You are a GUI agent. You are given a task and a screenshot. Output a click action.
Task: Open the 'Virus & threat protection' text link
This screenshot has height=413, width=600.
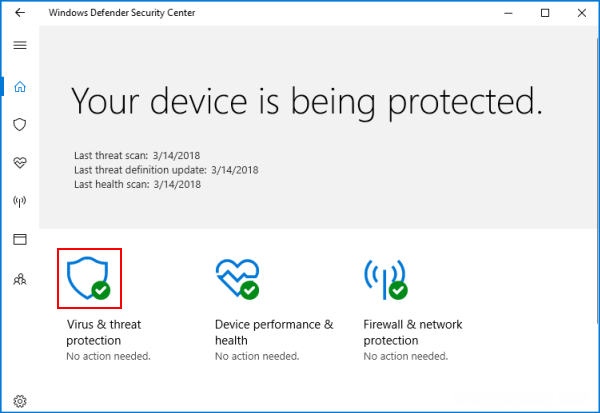(104, 332)
